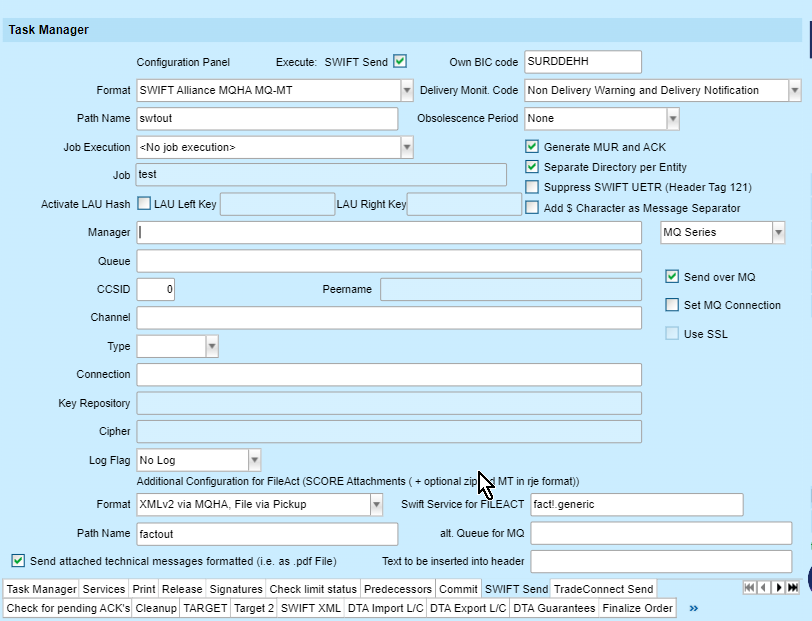Screen dimensions: 812x621
Task: Focus alt. Queue for MQ field
Action: coord(661,533)
